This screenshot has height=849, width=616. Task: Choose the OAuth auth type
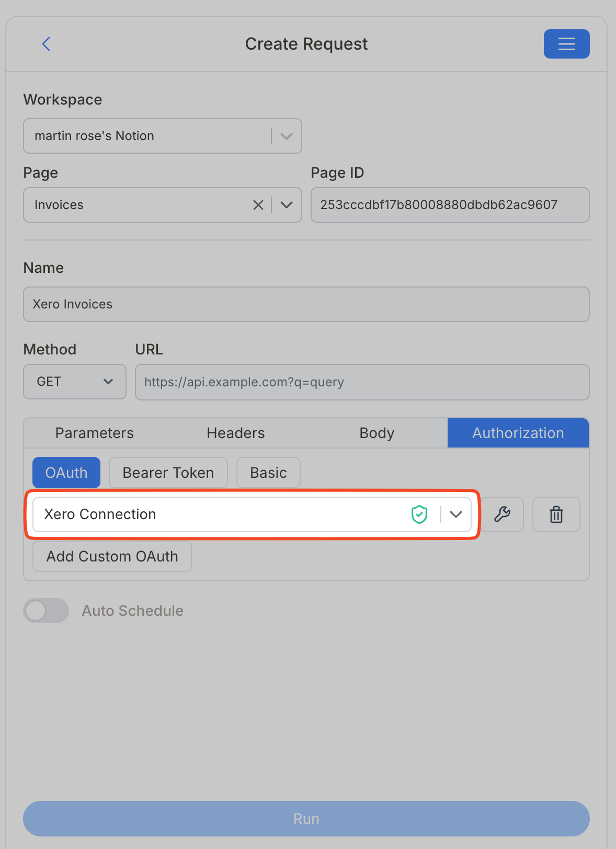(66, 473)
